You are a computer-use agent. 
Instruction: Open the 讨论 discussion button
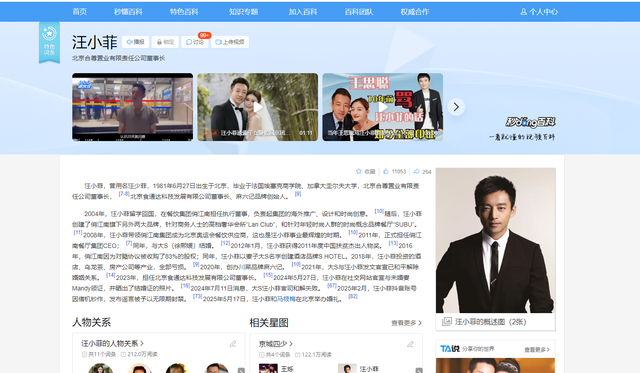click(x=195, y=42)
